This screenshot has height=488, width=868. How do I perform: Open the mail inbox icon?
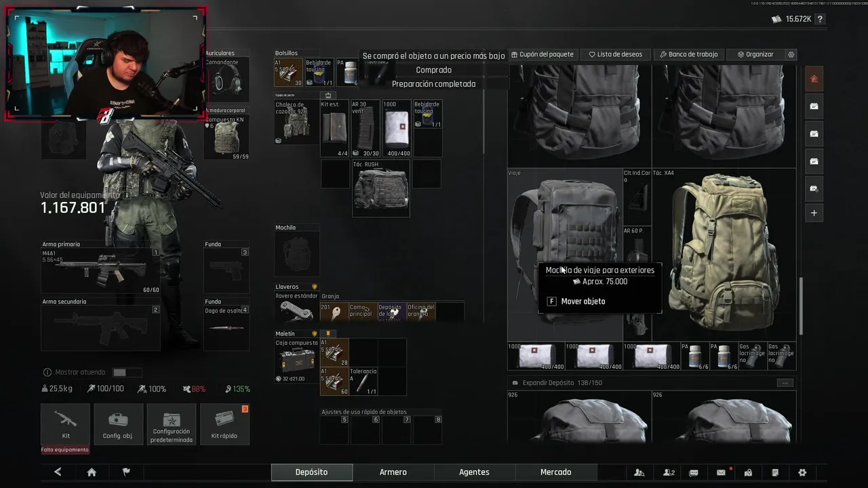click(721, 472)
